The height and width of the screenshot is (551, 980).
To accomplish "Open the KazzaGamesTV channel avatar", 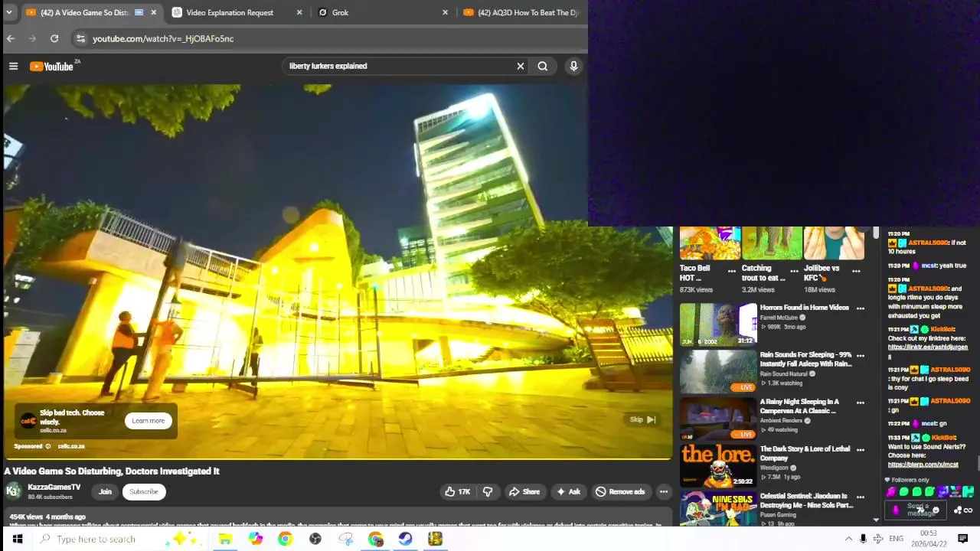I will pyautogui.click(x=13, y=491).
